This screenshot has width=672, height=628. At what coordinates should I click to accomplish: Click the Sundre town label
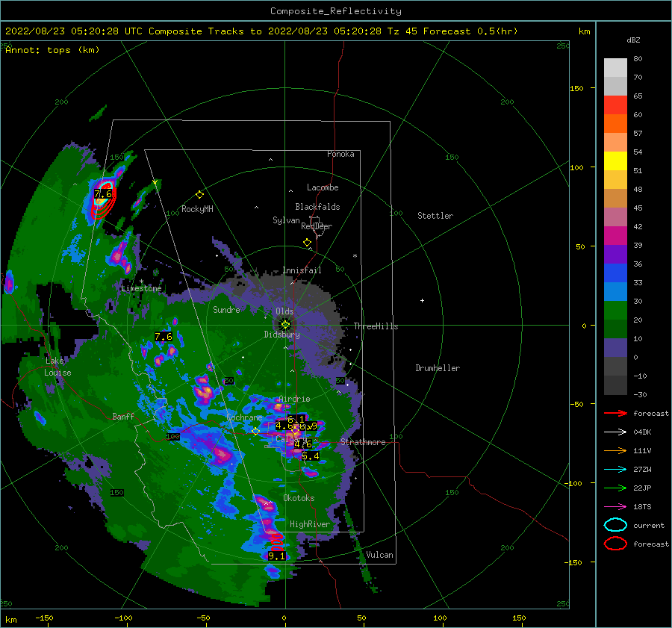point(226,309)
